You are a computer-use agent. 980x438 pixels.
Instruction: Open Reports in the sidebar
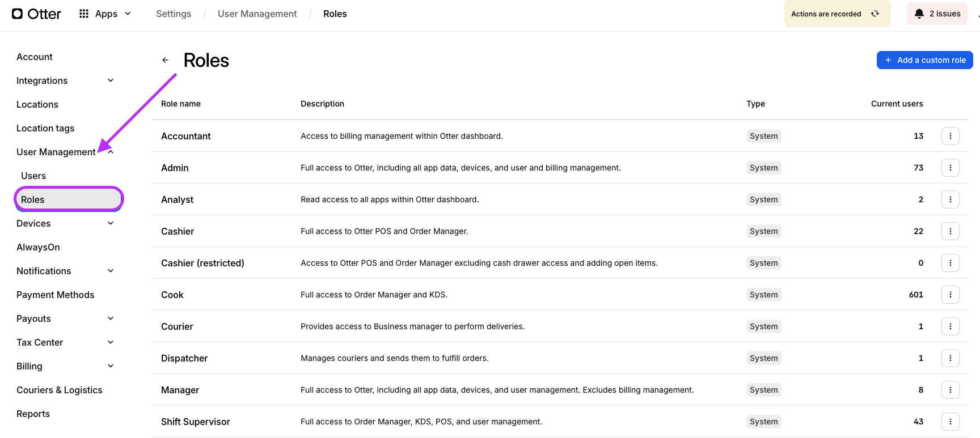[33, 414]
